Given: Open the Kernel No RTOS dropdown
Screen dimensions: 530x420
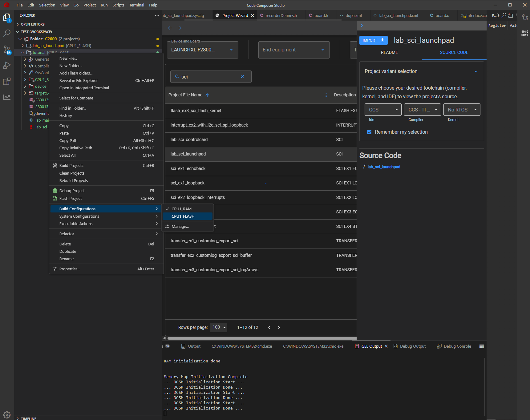Looking at the screenshot, I should [462, 110].
